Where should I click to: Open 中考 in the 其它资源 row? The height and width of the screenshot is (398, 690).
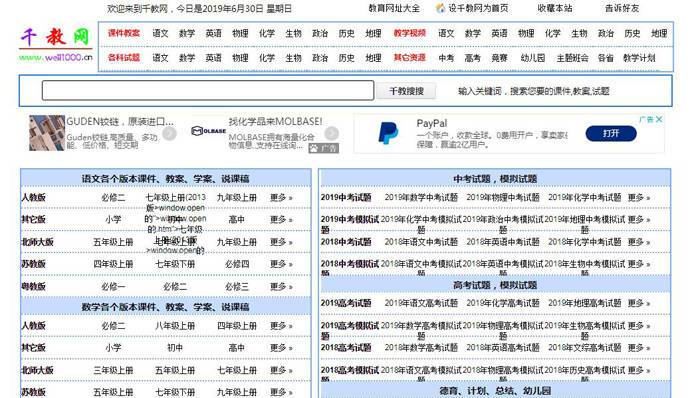pos(446,58)
